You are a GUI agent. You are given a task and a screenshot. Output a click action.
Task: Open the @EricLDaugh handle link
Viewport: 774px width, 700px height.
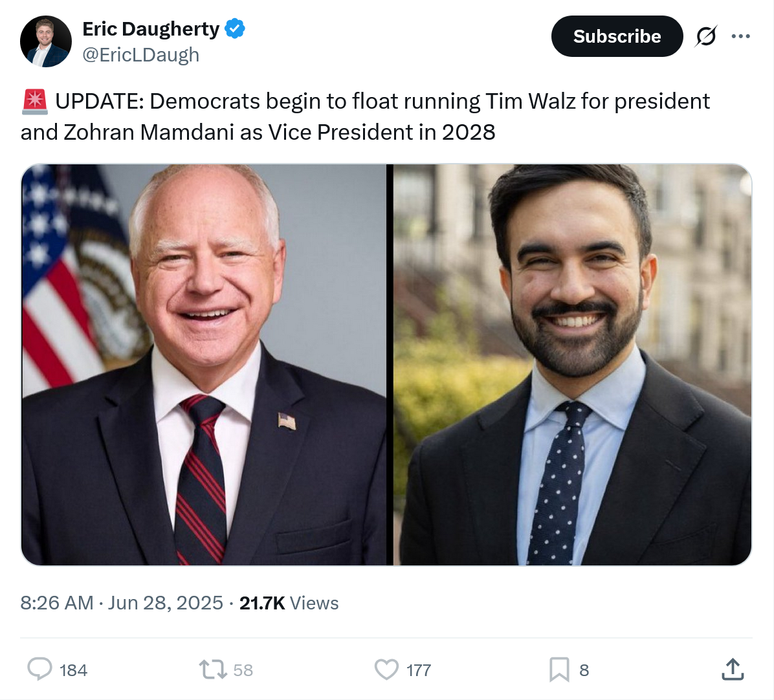point(141,55)
